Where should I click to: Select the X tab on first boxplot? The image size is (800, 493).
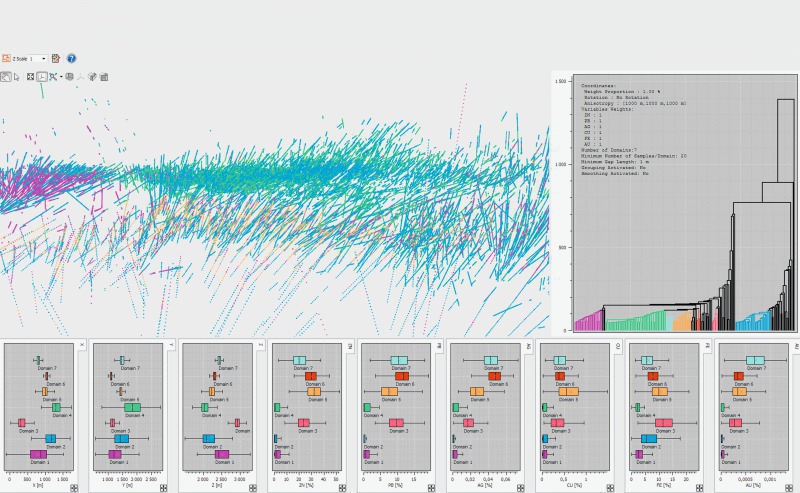click(x=82, y=346)
